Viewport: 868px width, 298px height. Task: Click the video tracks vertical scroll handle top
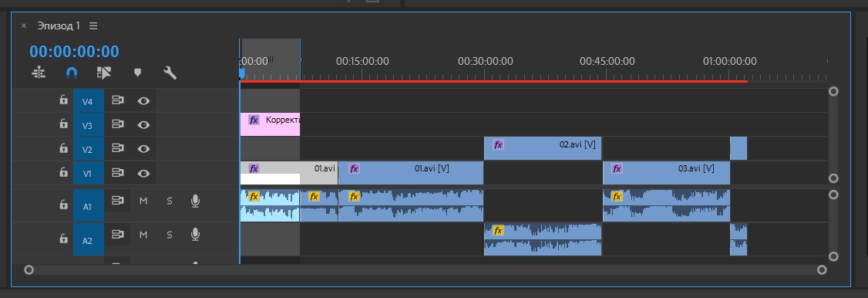click(833, 91)
